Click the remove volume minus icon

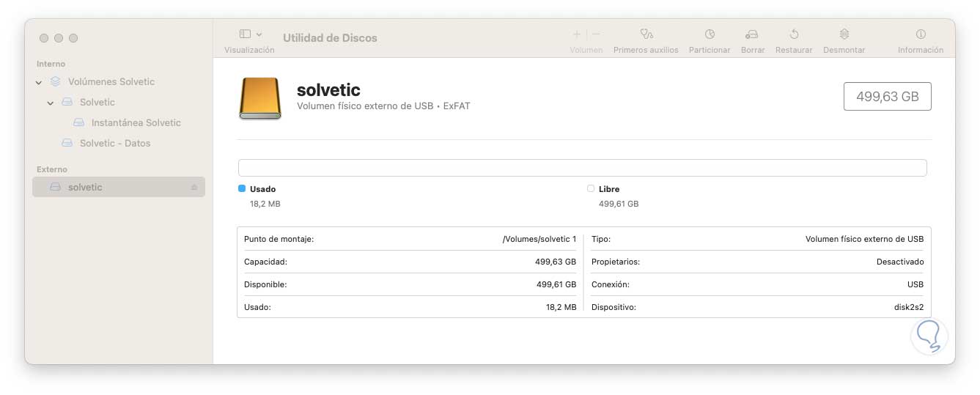click(596, 34)
